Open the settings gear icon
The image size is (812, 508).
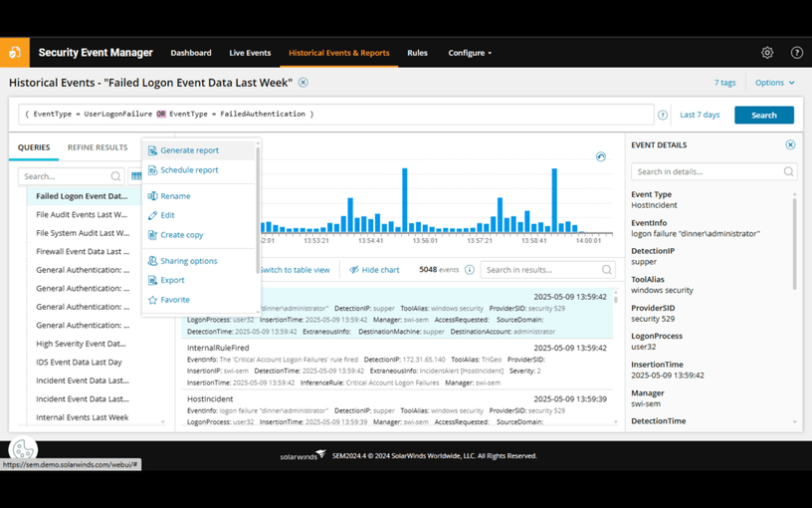coord(767,53)
